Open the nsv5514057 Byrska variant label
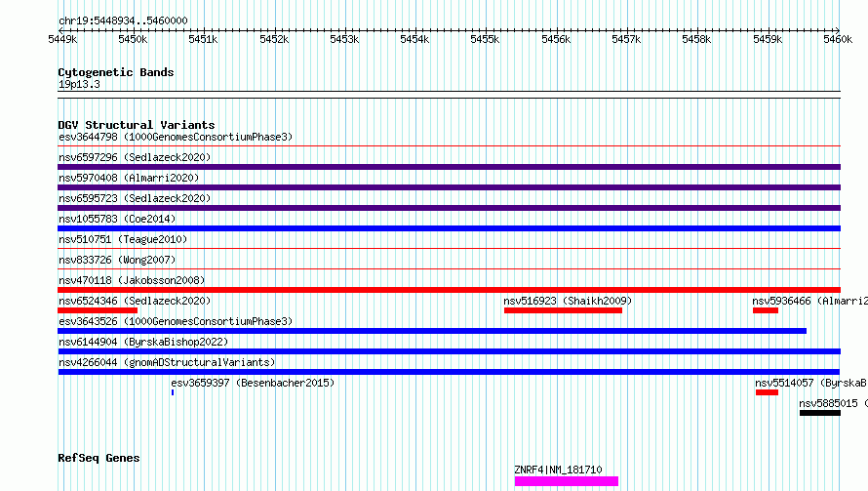This screenshot has height=491, width=868. click(x=811, y=383)
